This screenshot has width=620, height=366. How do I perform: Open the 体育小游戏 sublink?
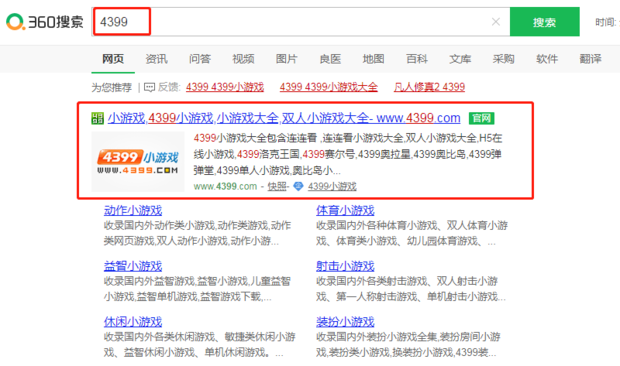(x=345, y=210)
